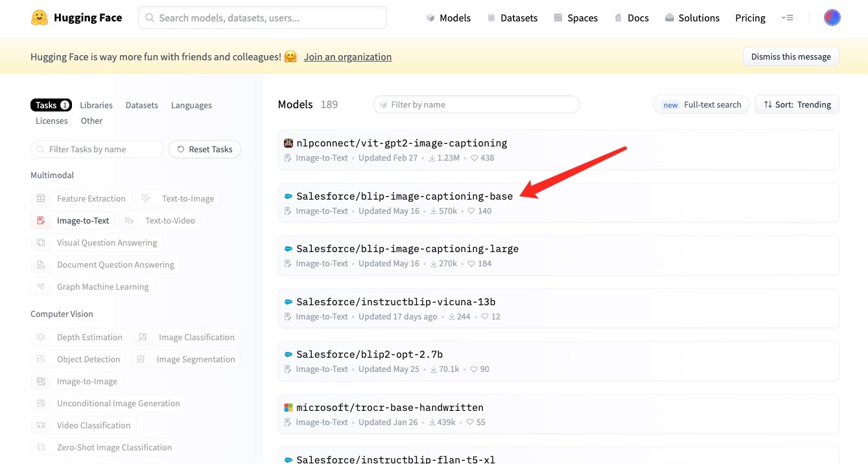Image resolution: width=868 pixels, height=464 pixels.
Task: Go to the Pricing page
Action: coord(750,17)
